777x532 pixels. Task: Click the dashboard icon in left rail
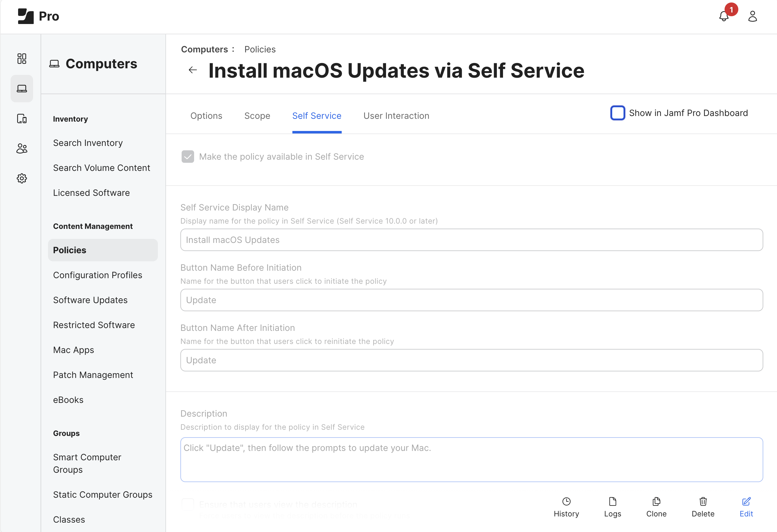point(22,59)
